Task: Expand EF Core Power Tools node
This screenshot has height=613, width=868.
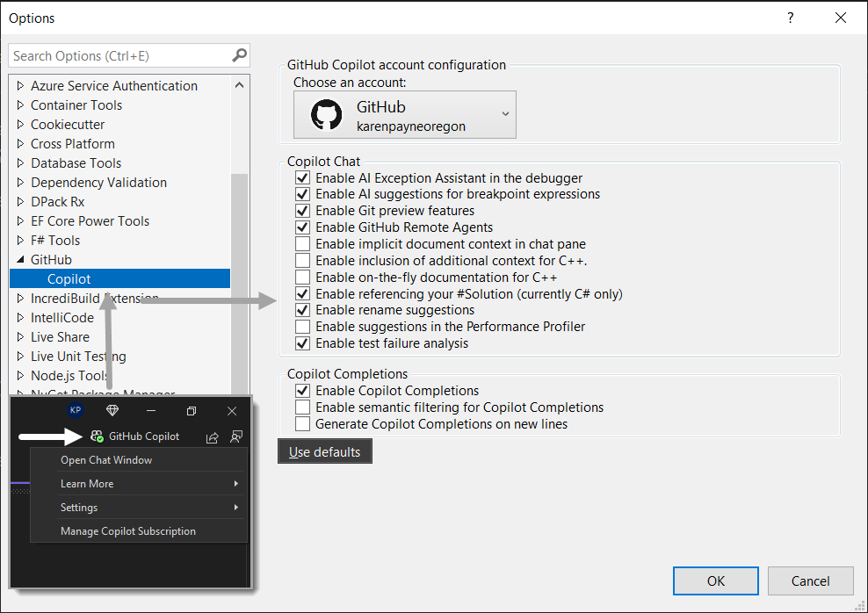Action: pyautogui.click(x=20, y=221)
